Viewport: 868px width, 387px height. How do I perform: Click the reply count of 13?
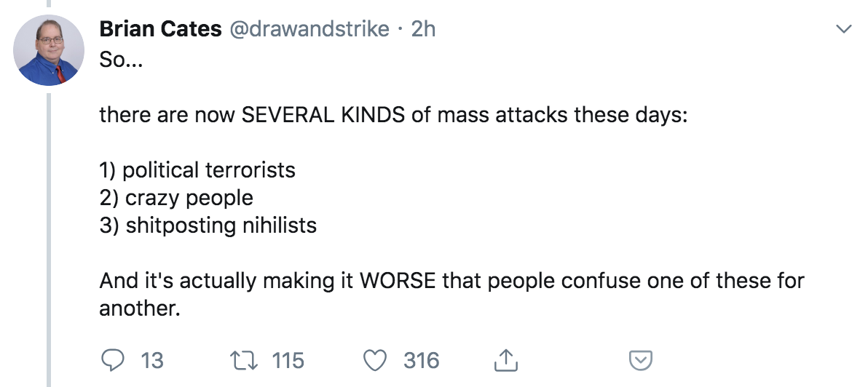(151, 360)
